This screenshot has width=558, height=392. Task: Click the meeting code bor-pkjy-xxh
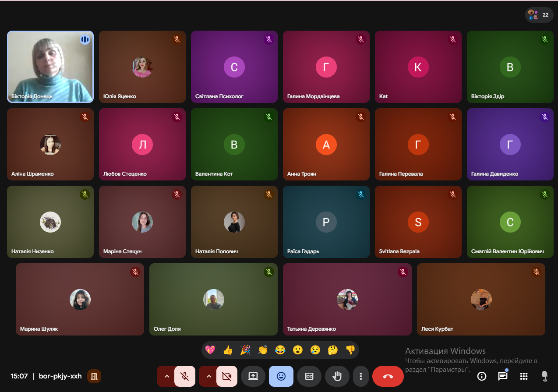pos(60,376)
